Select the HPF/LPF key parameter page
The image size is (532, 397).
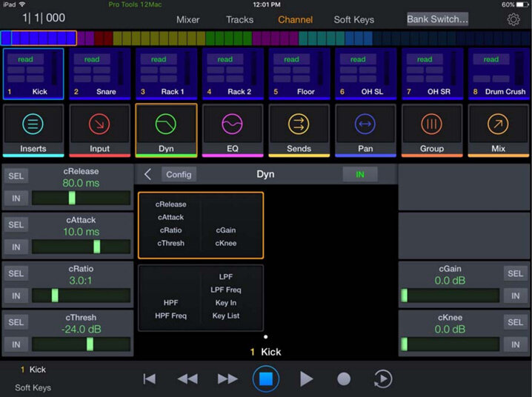click(201, 298)
